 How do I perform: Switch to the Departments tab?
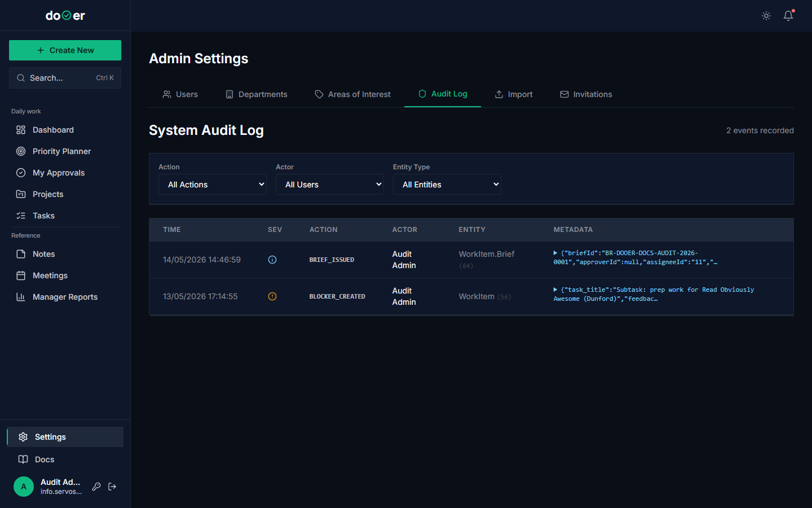(x=257, y=94)
